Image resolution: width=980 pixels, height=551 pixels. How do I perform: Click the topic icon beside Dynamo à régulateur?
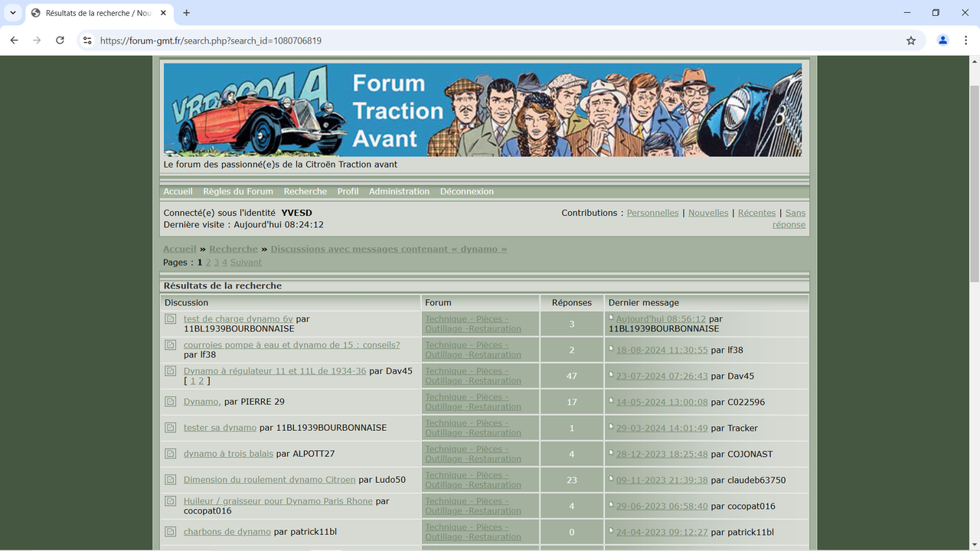170,371
